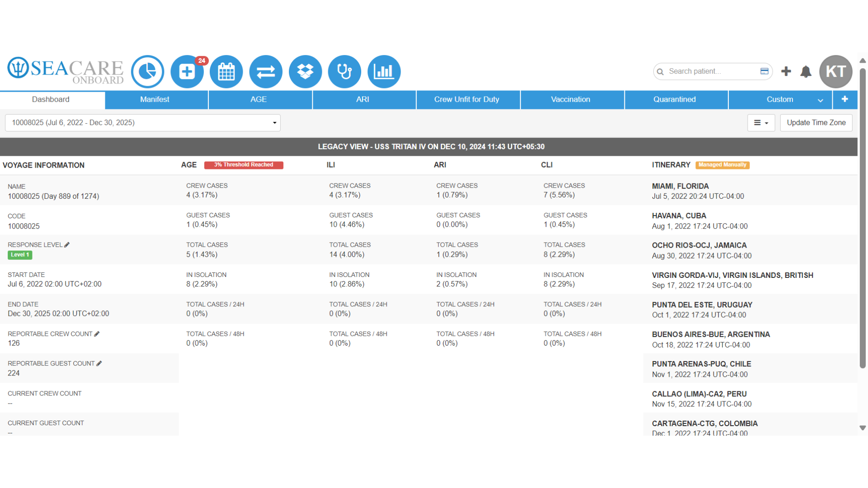Open the bar chart reports icon
868x488 pixels.
tap(384, 71)
